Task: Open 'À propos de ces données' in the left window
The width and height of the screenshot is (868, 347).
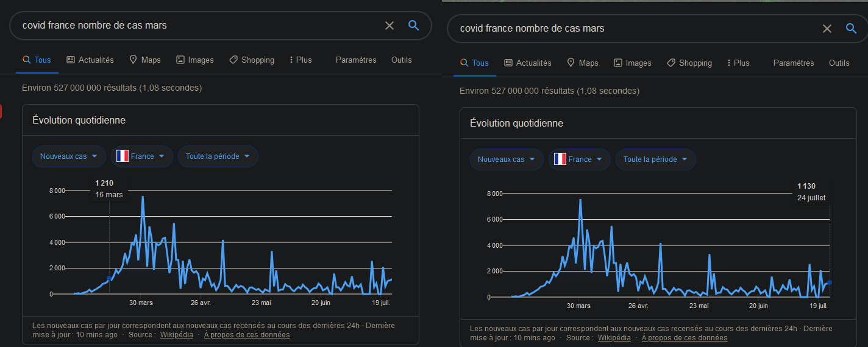Action: click(x=247, y=334)
